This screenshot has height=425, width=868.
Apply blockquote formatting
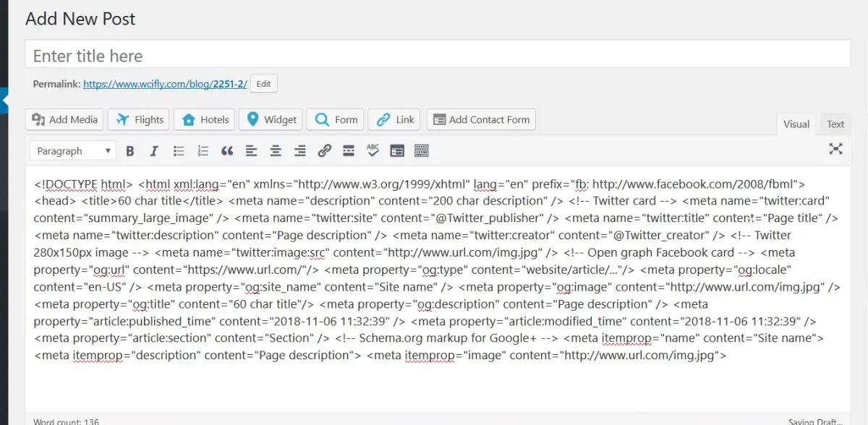tap(227, 151)
